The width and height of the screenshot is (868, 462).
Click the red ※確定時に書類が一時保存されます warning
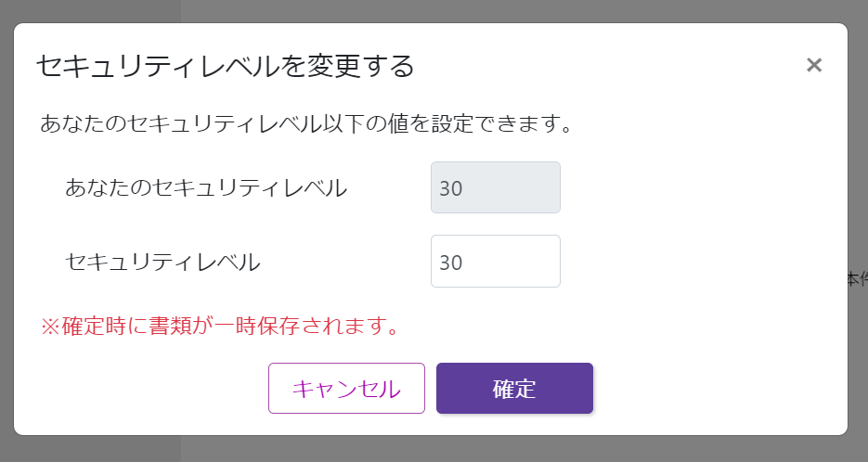(219, 326)
